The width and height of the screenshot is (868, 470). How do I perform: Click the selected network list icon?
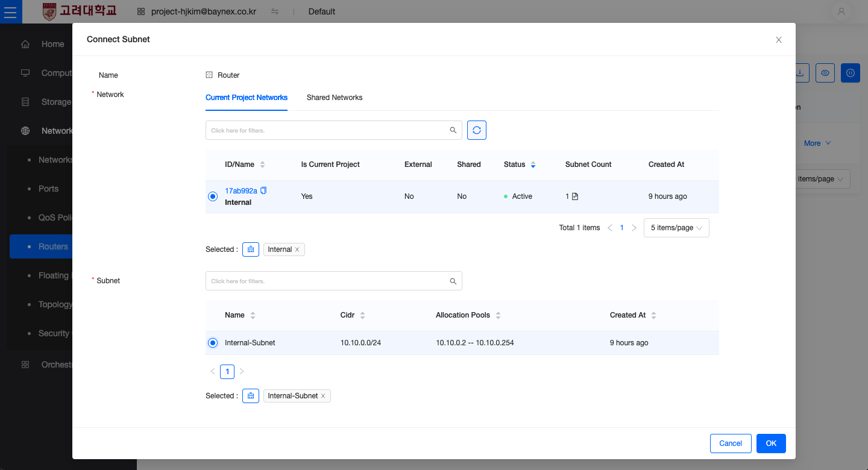click(251, 249)
